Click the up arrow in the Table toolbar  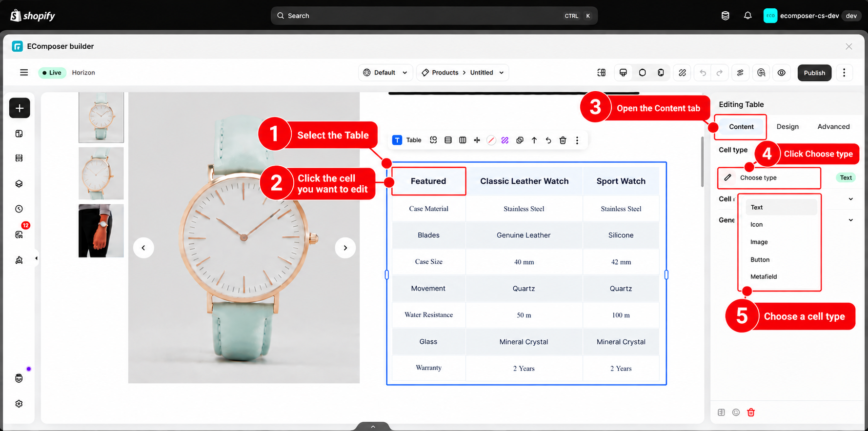click(534, 140)
